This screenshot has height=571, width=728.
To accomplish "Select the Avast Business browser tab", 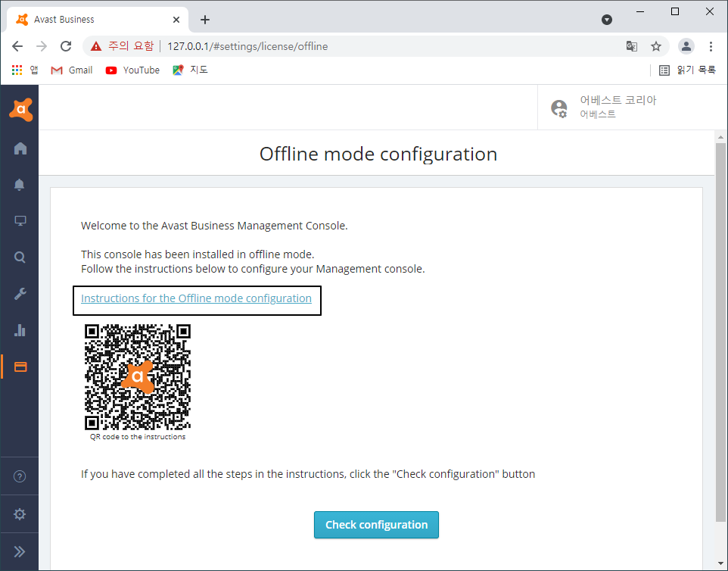I will (x=98, y=20).
